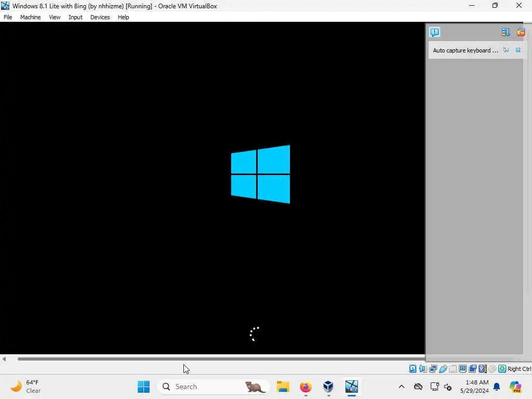Screen dimensions: 532x399
Task: Expand the hidden system tray icons
Action: [402, 387]
